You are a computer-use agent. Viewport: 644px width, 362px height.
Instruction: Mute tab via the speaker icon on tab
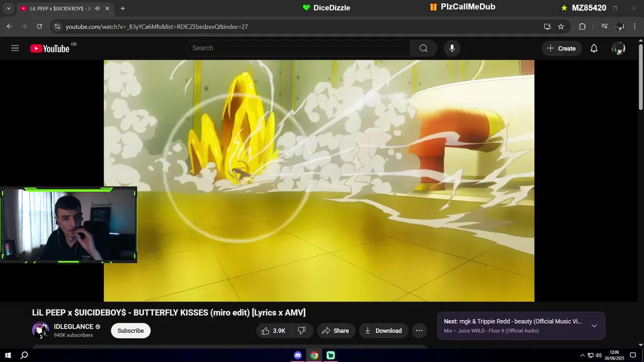tap(97, 9)
